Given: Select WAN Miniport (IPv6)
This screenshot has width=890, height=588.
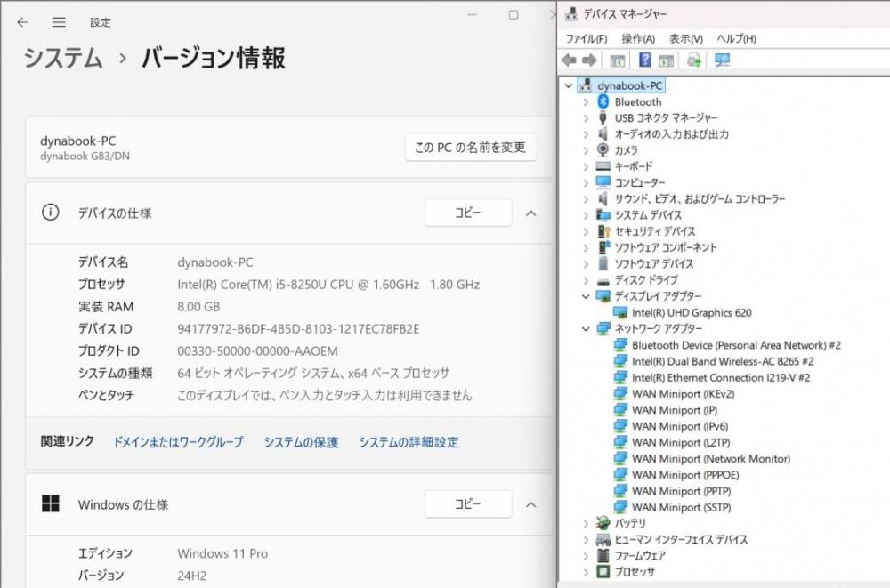Looking at the screenshot, I should tap(679, 427).
